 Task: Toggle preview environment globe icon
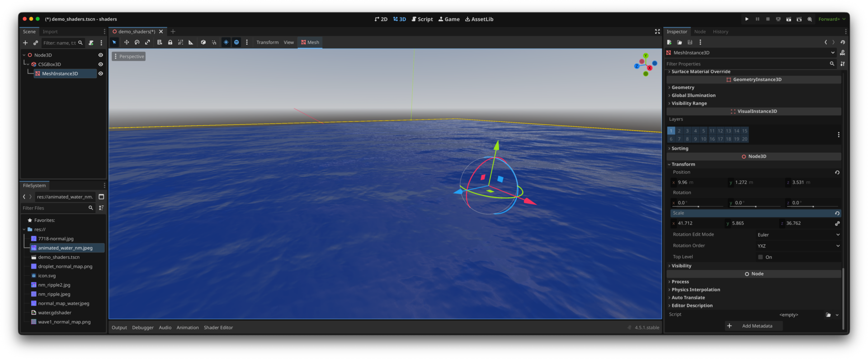pos(236,42)
